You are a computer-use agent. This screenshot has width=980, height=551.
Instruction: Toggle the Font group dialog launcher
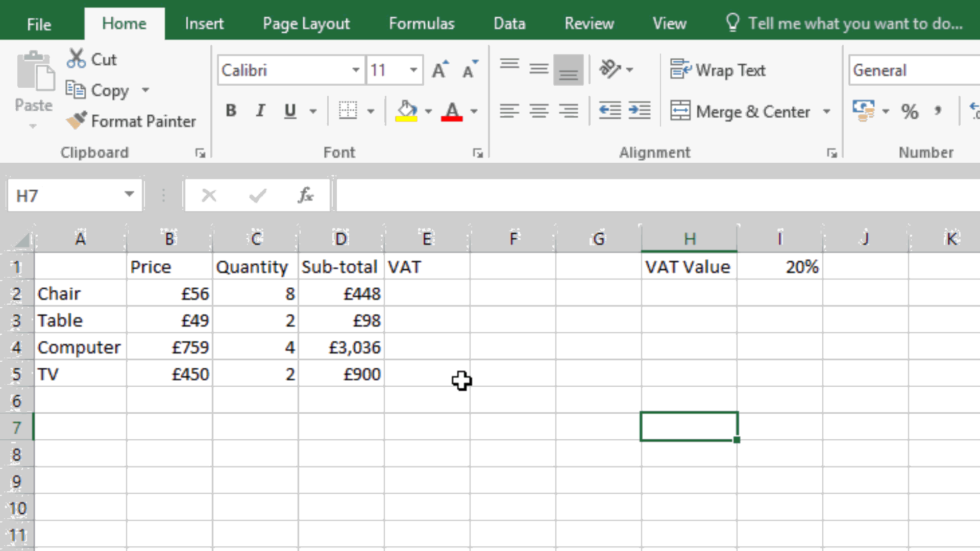coord(478,154)
